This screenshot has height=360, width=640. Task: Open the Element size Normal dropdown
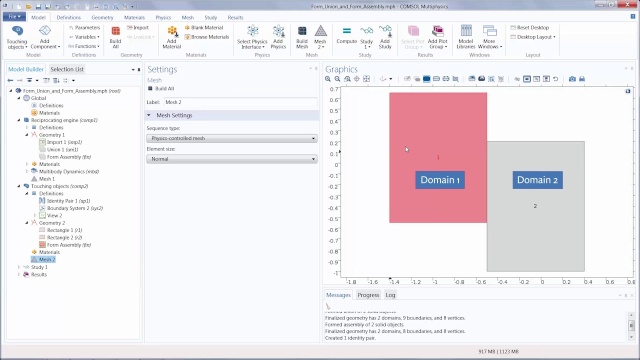pos(232,159)
